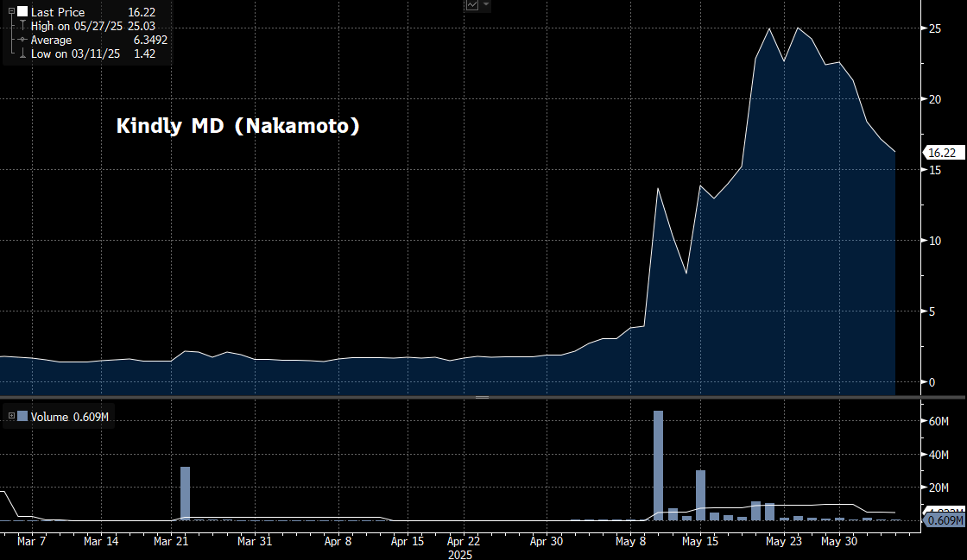Click the Mar 31 date label
Image resolution: width=967 pixels, height=560 pixels.
point(255,542)
